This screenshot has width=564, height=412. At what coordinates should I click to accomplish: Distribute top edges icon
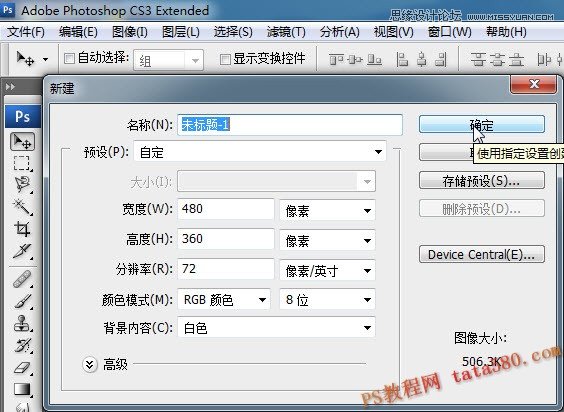point(478,59)
